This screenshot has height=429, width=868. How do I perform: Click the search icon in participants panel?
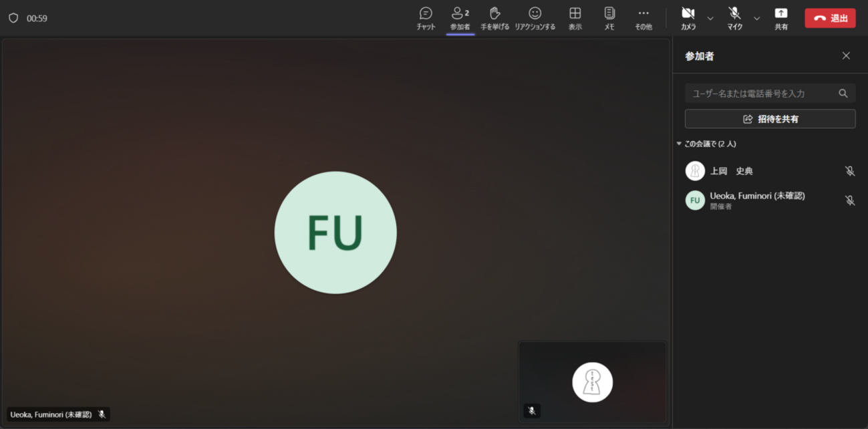click(843, 93)
